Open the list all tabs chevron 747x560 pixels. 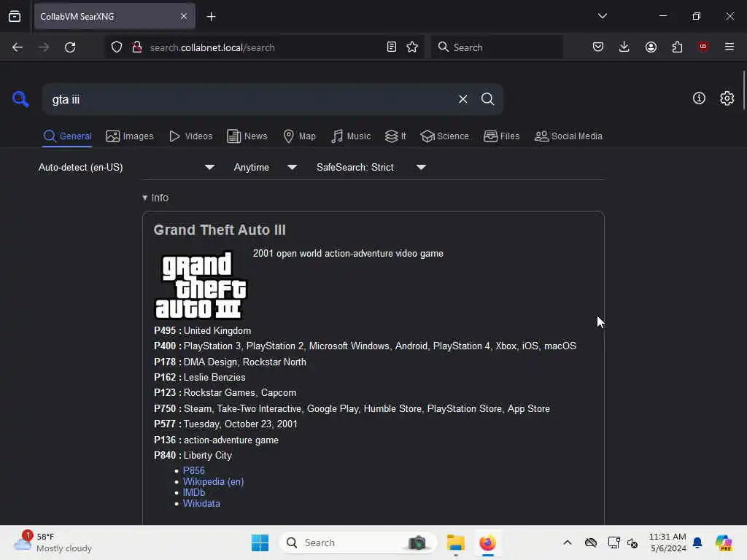tap(602, 16)
